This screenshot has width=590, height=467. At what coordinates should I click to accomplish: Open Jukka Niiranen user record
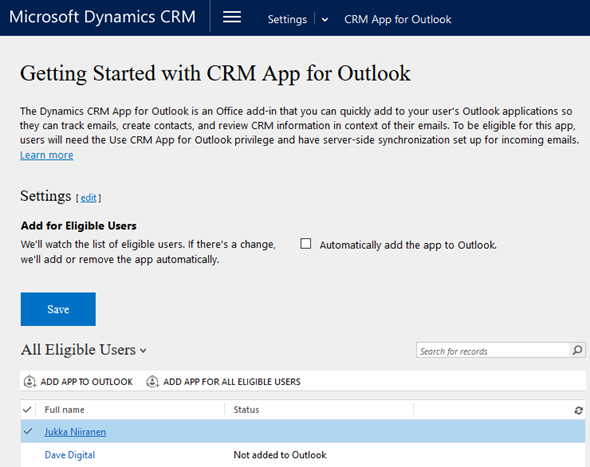point(75,432)
